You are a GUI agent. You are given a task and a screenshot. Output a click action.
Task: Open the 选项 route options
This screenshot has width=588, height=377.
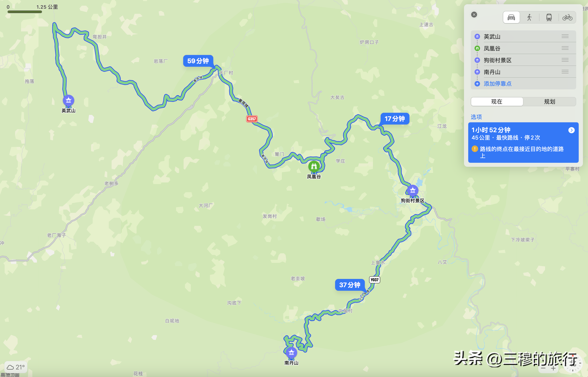[x=476, y=117]
